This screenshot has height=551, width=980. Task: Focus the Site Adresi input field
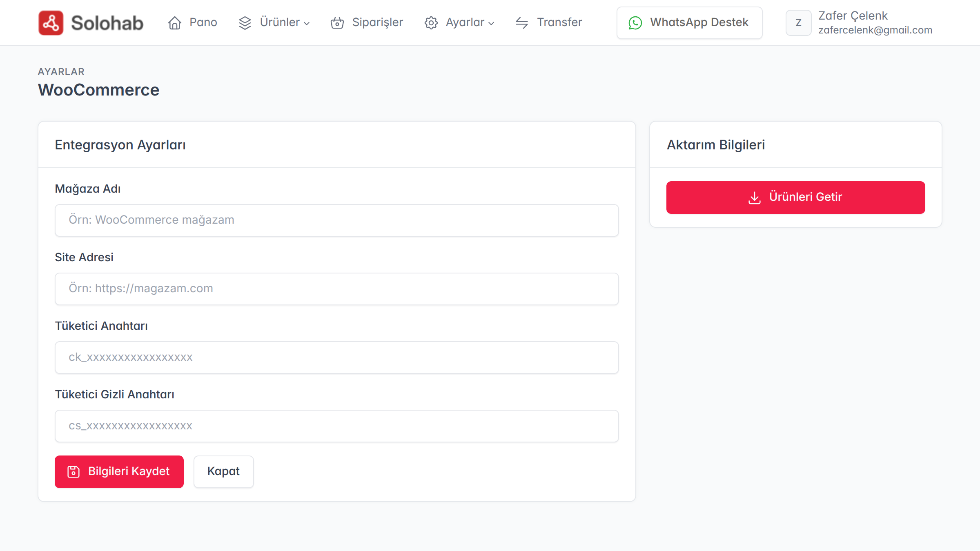(337, 289)
